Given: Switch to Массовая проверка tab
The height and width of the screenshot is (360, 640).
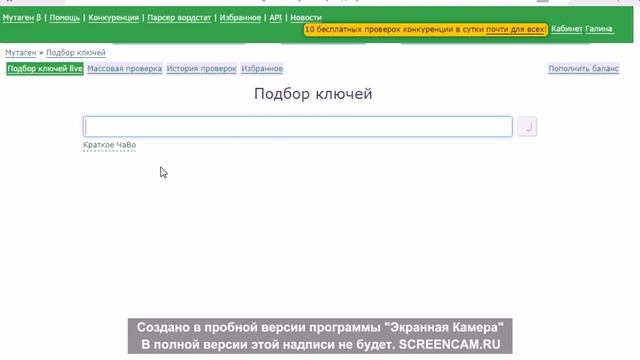Looking at the screenshot, I should point(124,69).
